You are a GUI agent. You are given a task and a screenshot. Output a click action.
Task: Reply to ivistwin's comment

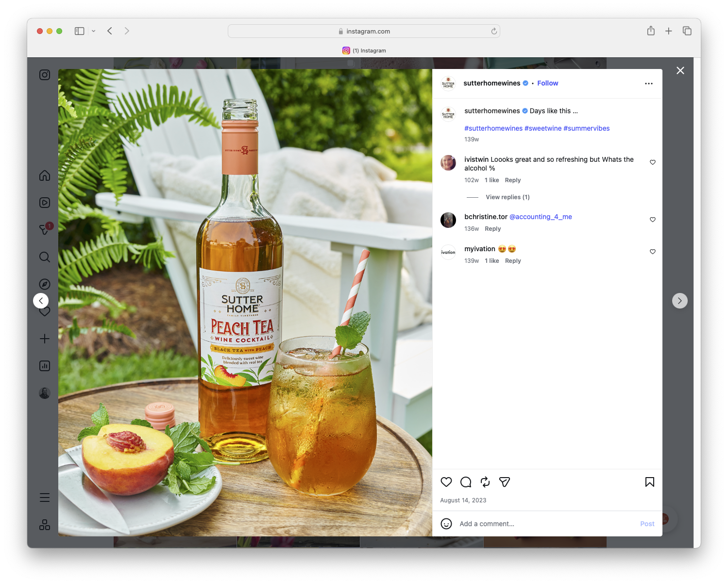pos(513,180)
